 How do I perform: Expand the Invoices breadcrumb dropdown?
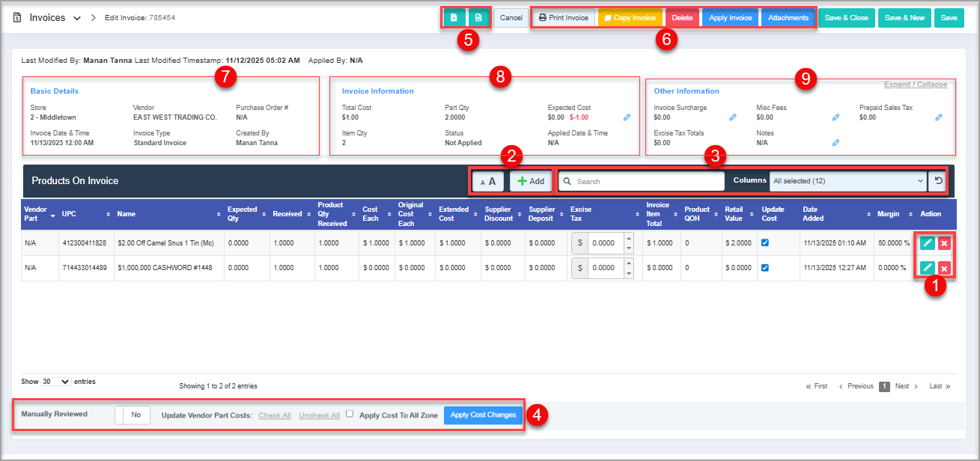pos(77,18)
